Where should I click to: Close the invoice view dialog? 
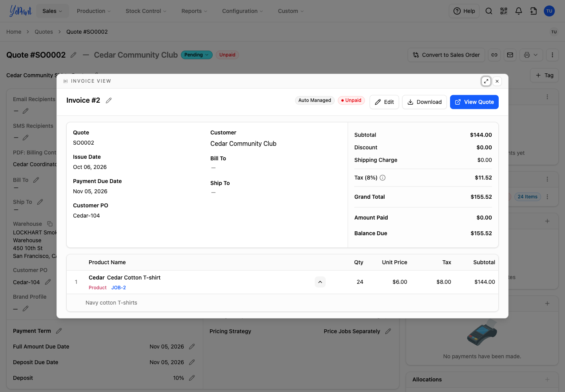tap(497, 81)
